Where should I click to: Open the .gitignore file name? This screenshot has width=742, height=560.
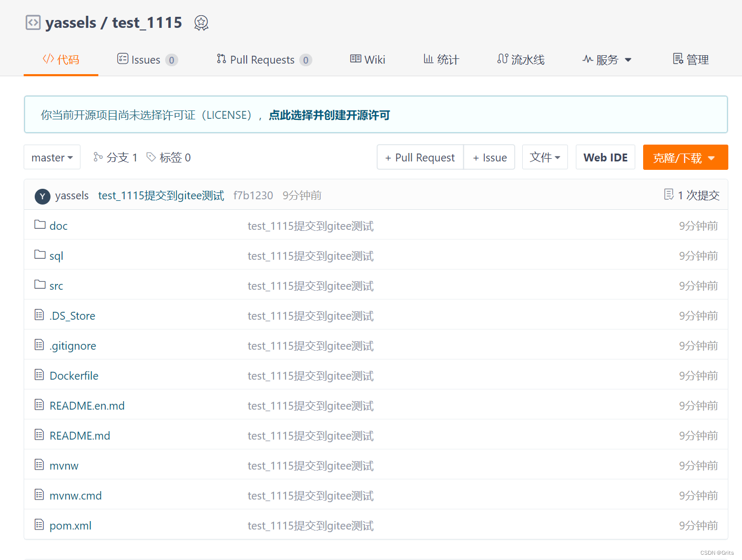pos(73,346)
